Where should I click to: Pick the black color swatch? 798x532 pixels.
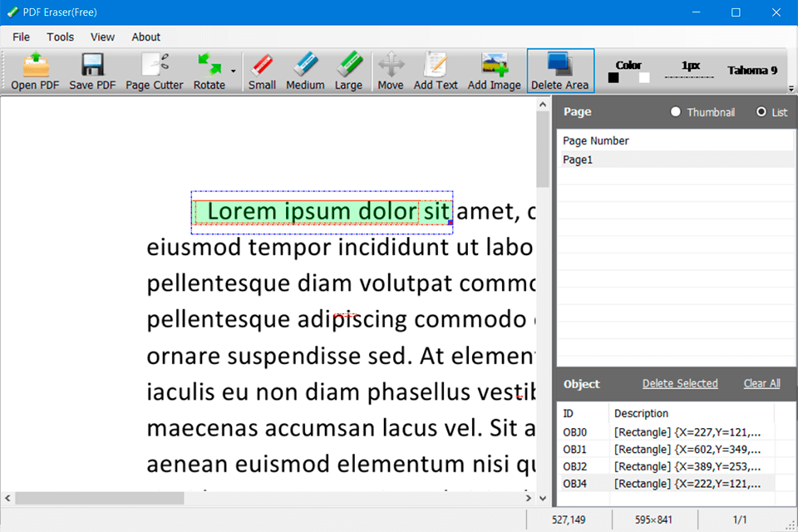[613, 77]
